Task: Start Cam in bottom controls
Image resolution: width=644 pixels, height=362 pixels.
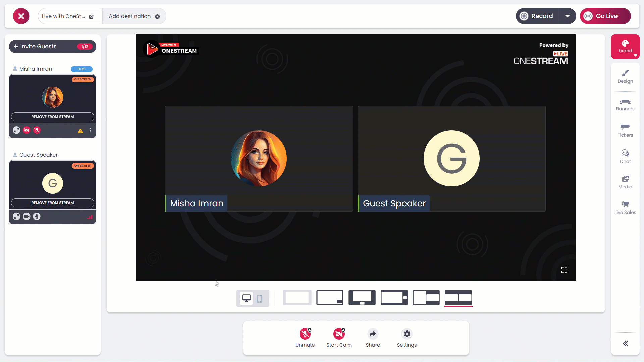Action: [x=339, y=334]
